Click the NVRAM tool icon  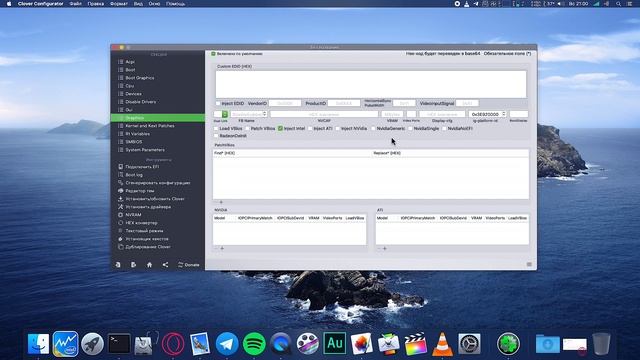[120, 215]
